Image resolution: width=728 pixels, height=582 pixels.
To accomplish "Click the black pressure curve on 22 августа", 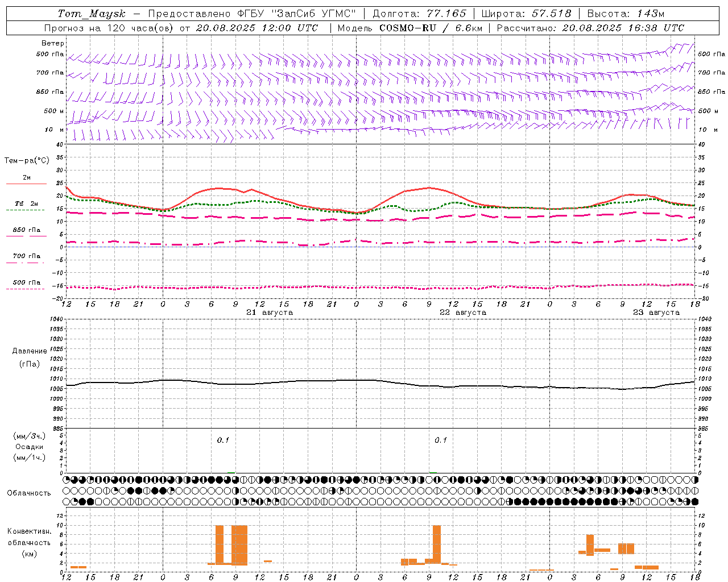I will (453, 386).
